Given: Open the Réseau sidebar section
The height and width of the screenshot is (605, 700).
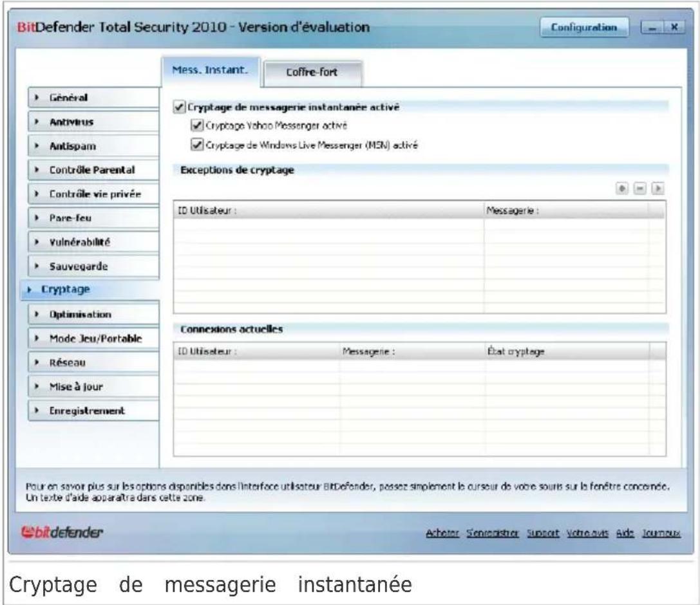Looking at the screenshot, I should pyautogui.click(x=94, y=362).
